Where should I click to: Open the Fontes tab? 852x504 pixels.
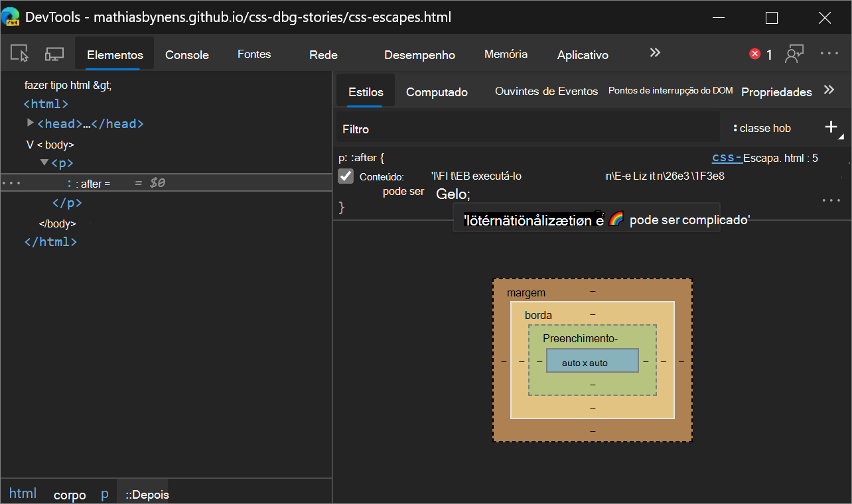(254, 54)
